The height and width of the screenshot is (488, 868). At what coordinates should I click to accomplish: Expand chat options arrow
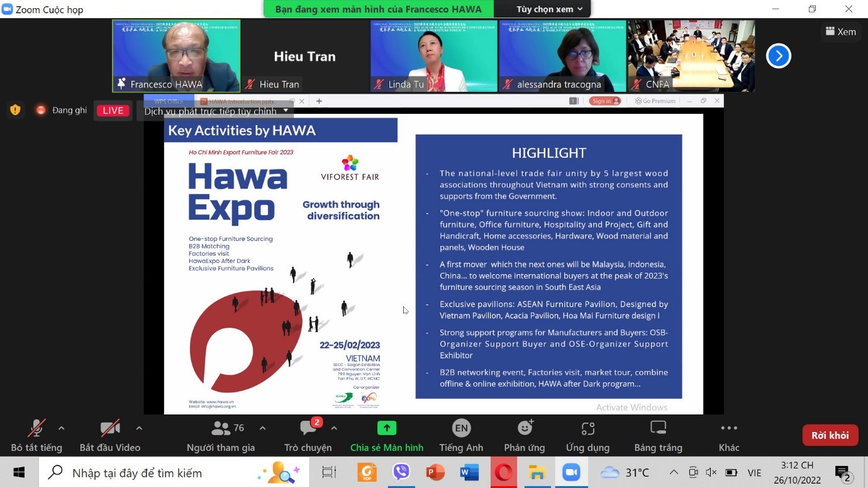pos(334,428)
